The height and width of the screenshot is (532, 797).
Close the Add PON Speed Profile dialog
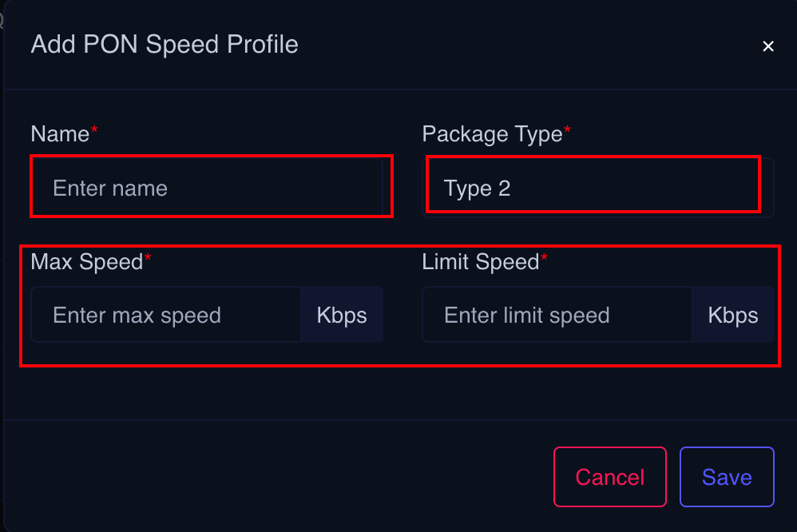768,46
